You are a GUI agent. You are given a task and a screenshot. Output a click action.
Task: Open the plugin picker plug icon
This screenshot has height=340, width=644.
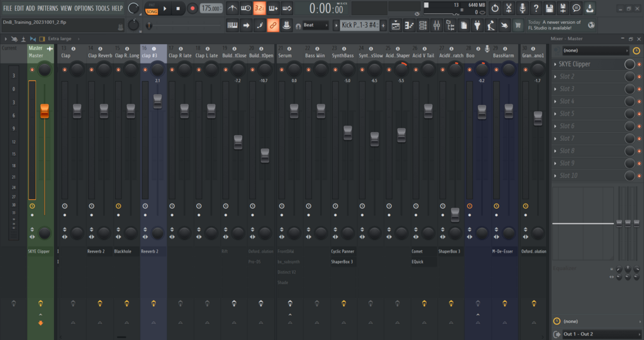pos(477,25)
